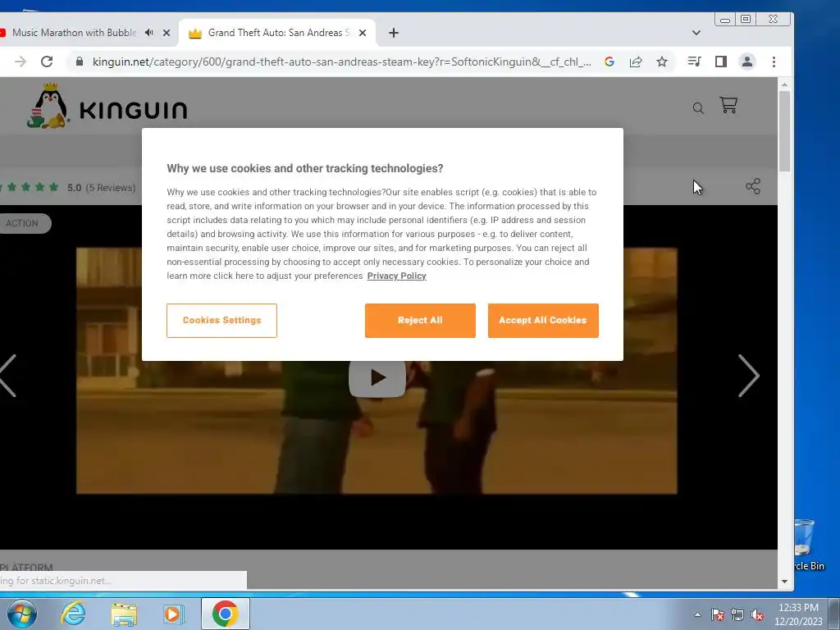840x630 pixels.
Task: Click the 5 Reviews rating text
Action: 111,188
